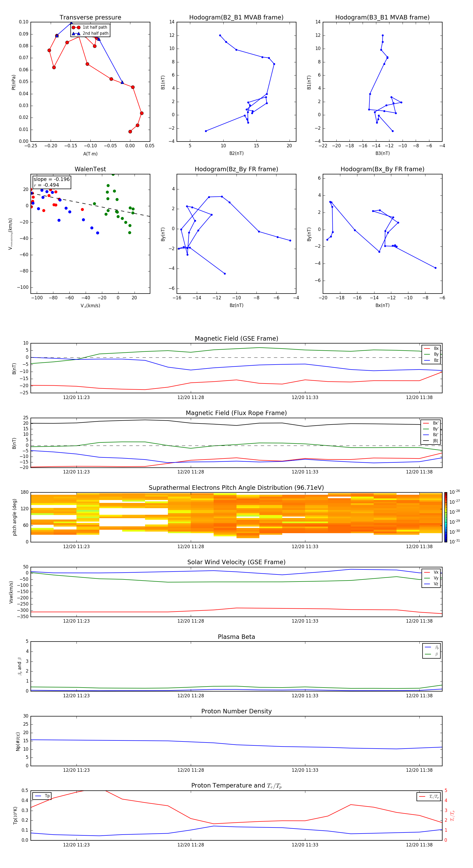Click "12/20 11:23" tick under GSE Magnetic Field

(x=76, y=397)
